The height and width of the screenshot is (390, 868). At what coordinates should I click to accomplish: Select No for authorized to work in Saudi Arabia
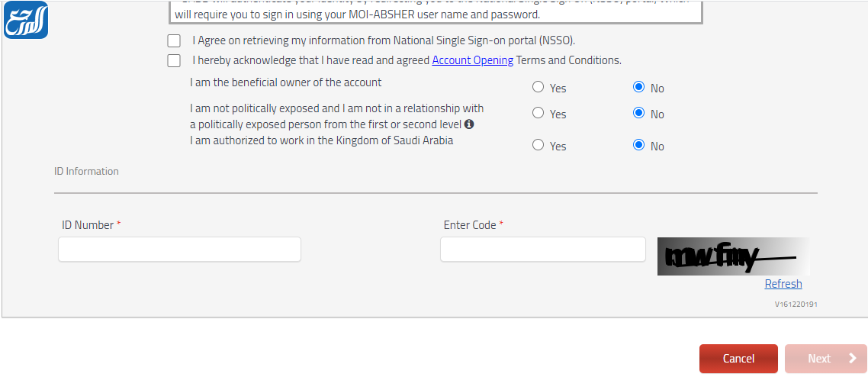coord(639,145)
